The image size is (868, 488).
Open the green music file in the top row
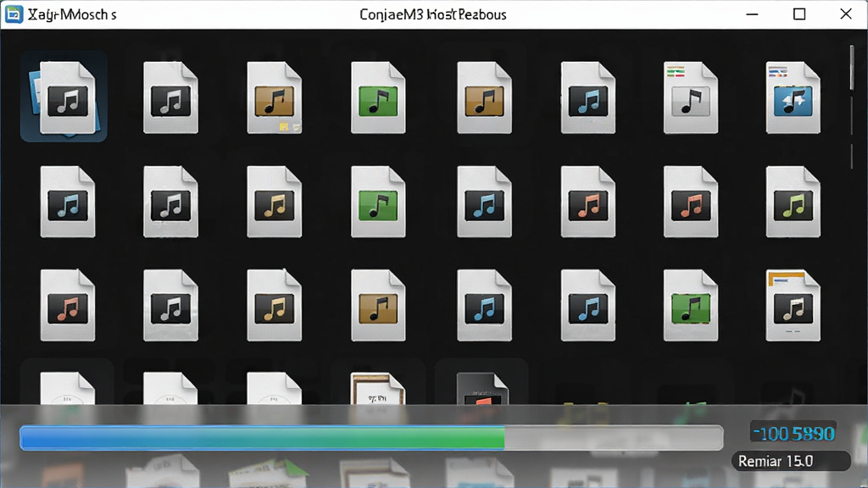378,97
